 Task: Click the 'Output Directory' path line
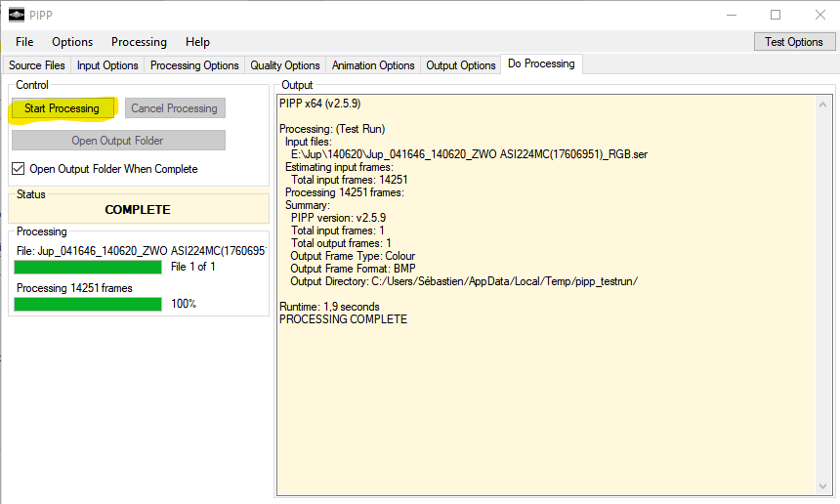coord(464,281)
